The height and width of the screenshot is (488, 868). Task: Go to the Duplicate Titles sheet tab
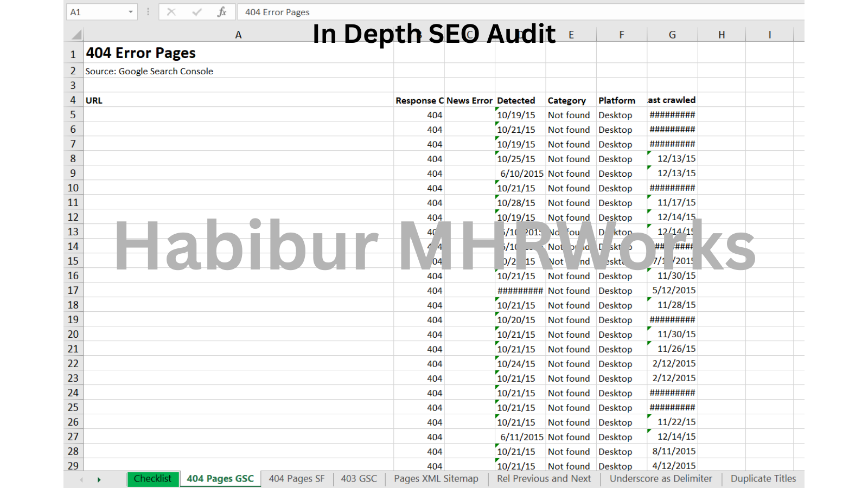763,479
